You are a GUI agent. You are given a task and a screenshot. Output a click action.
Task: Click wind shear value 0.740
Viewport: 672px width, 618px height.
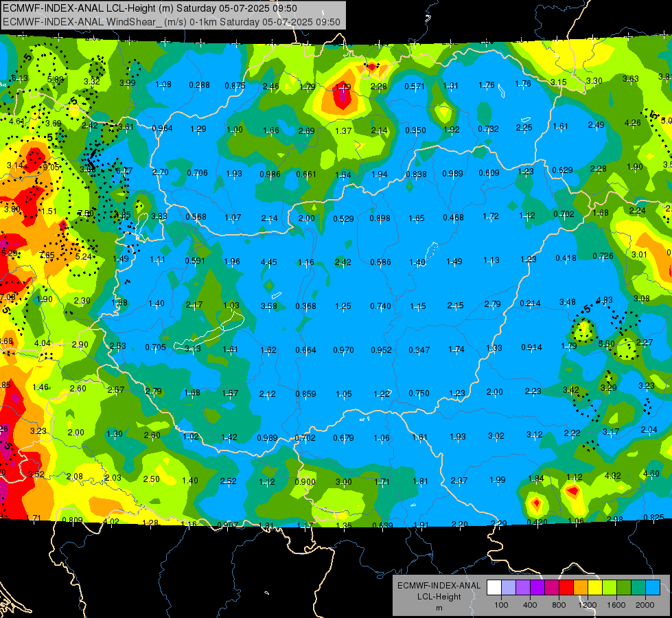click(380, 306)
